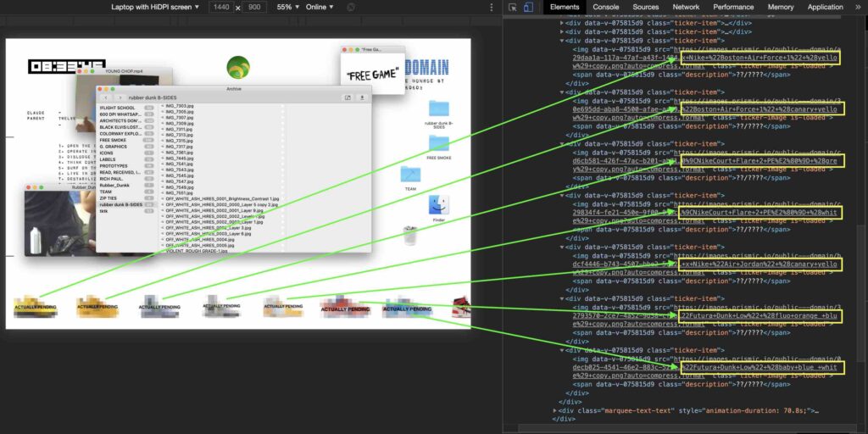Go forward in the Archive window

click(x=119, y=97)
